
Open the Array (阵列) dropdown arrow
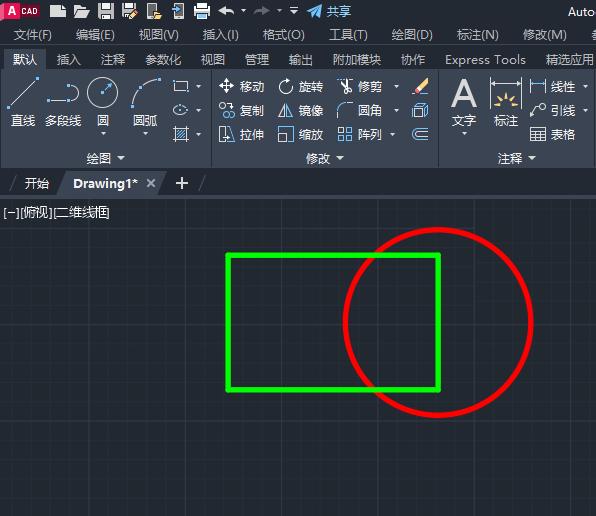pyautogui.click(x=393, y=135)
